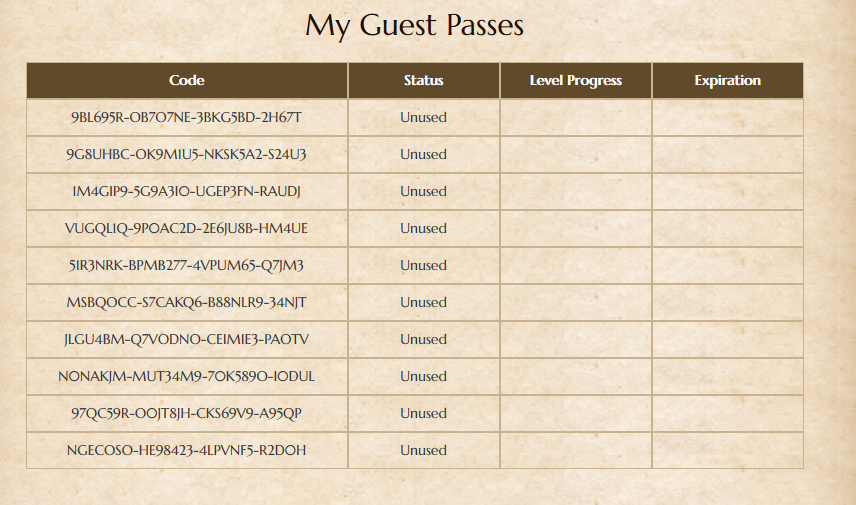Select the code starting with VUGQLIQ
Image resolution: width=856 pixels, height=505 pixels.
coord(186,228)
